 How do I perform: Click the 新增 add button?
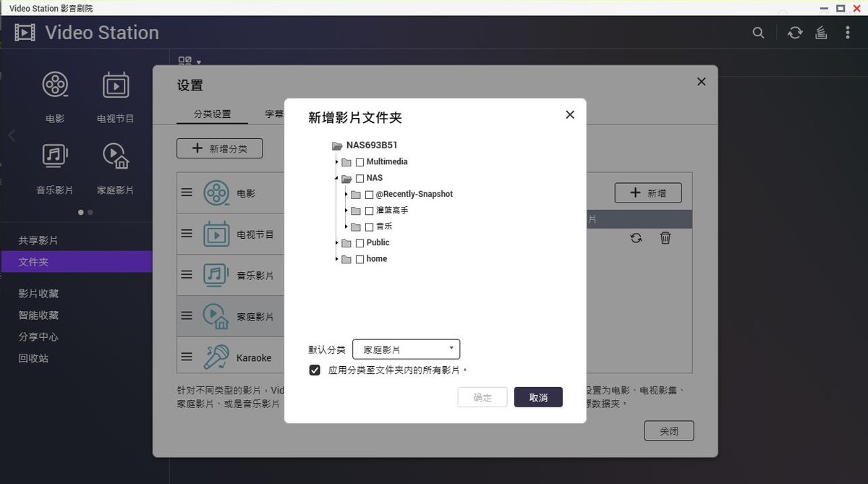648,192
